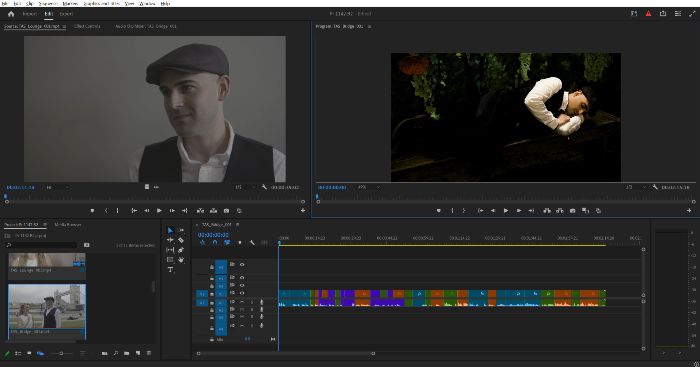Select the Type tool in the tools panel
This screenshot has height=367, width=700.
pyautogui.click(x=170, y=270)
